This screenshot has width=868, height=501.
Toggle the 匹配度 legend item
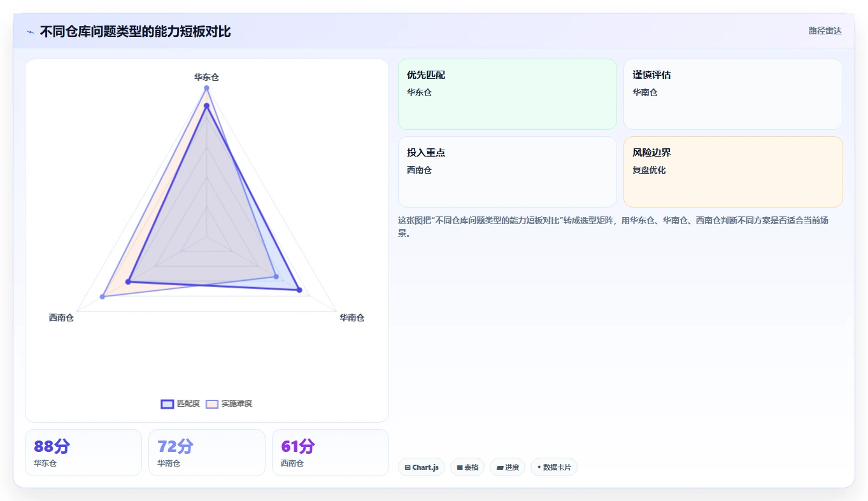click(x=181, y=404)
